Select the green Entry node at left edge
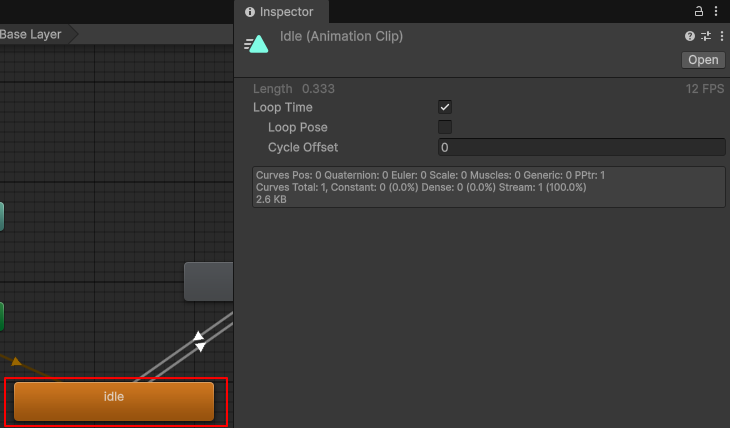Screen dimensions: 730x428 pos(1,317)
